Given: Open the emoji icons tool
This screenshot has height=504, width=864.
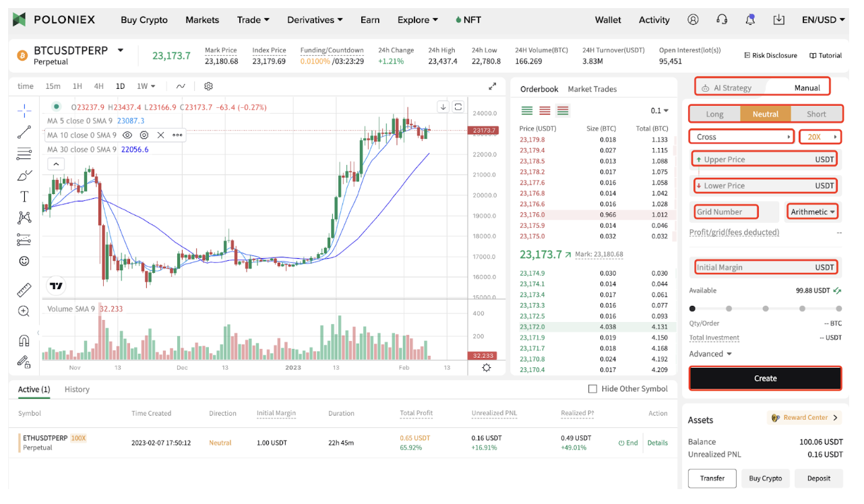Looking at the screenshot, I should tap(24, 261).
